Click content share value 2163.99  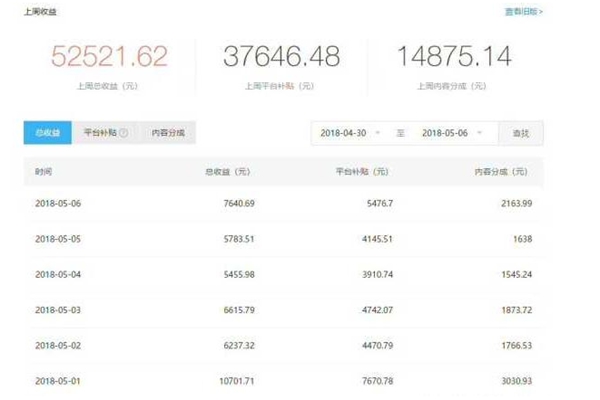pos(517,204)
